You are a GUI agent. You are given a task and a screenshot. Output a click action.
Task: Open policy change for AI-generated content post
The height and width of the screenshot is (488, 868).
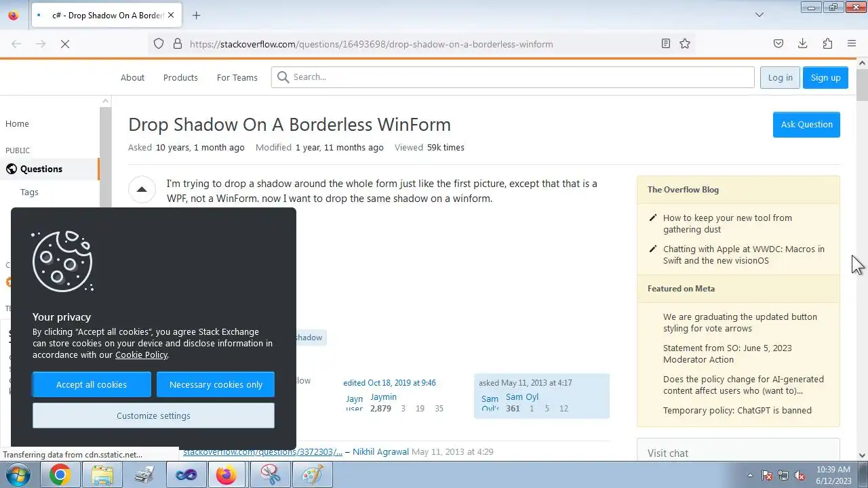(x=743, y=385)
